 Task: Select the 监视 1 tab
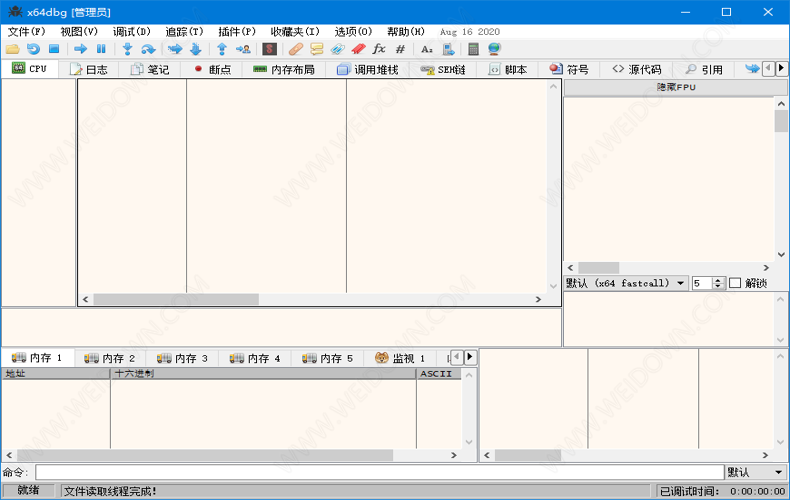(x=400, y=358)
